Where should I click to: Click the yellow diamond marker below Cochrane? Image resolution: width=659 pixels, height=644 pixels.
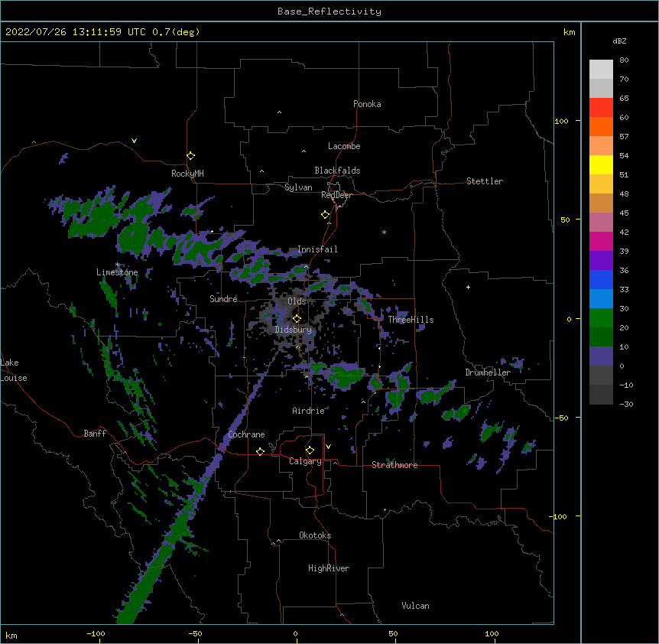[260, 451]
